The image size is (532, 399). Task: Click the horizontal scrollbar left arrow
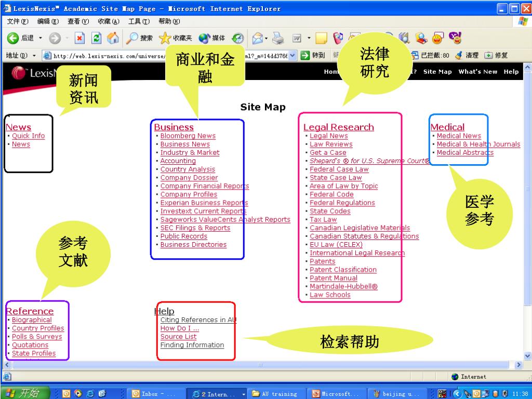[7, 365]
